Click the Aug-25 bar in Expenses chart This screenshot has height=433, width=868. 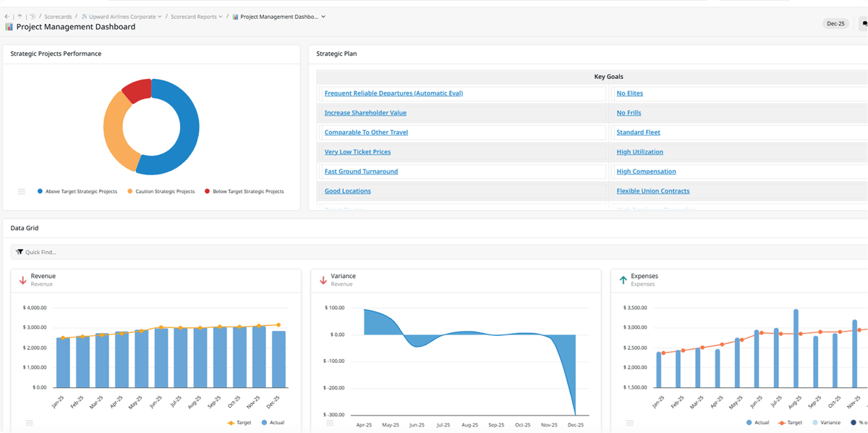tap(796, 348)
